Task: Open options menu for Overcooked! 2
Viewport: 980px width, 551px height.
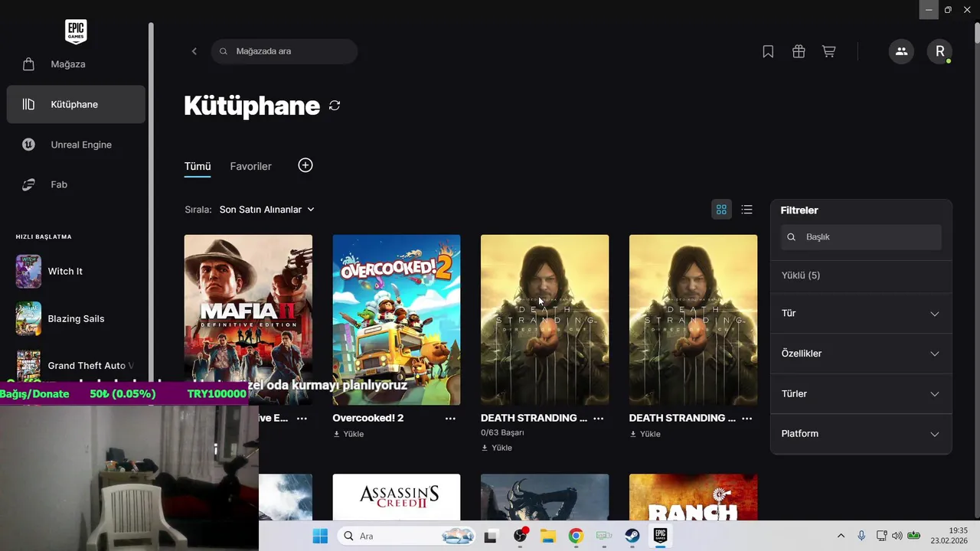Action: click(450, 419)
